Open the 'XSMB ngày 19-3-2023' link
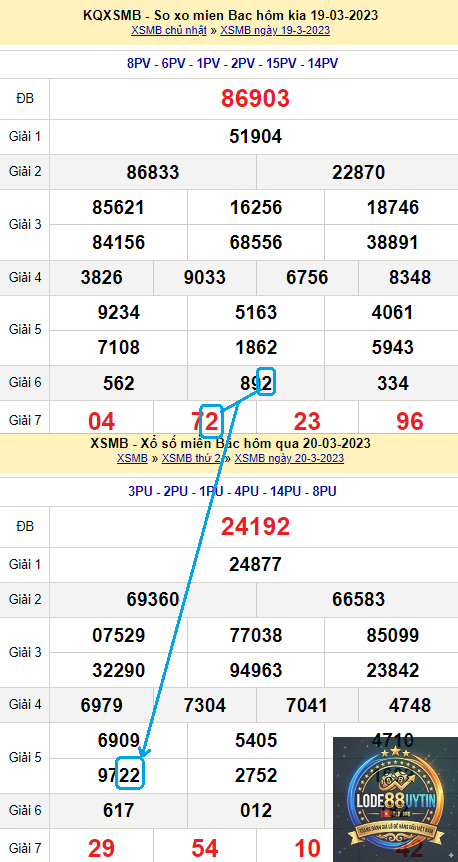Viewport: 458px width, 862px height. (x=275, y=30)
